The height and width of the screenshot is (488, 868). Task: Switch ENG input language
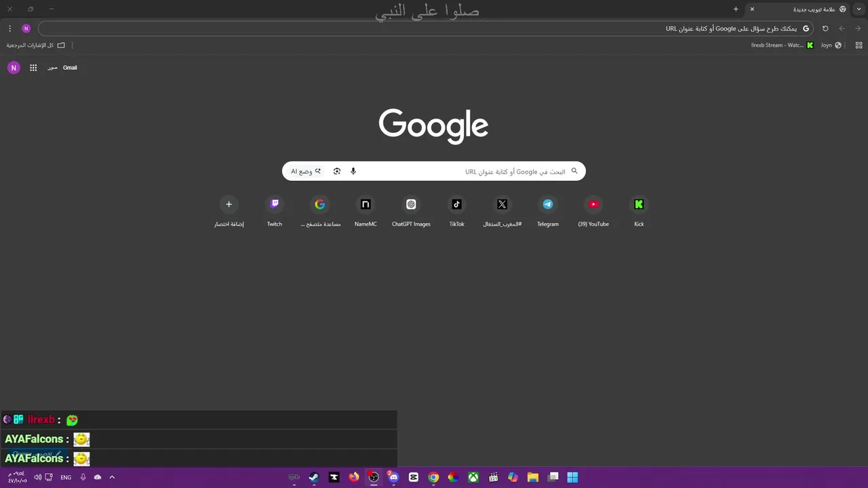pos(66,477)
